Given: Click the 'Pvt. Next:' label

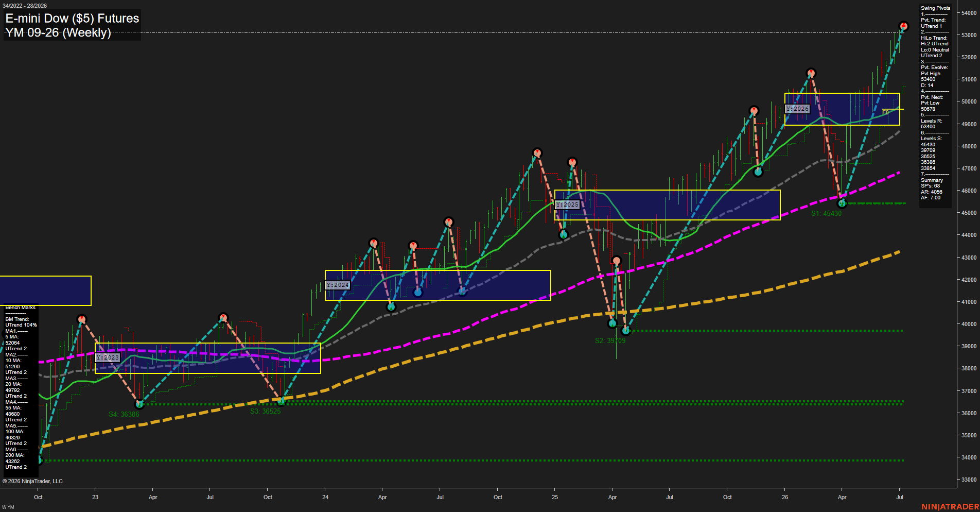Looking at the screenshot, I should [x=932, y=97].
